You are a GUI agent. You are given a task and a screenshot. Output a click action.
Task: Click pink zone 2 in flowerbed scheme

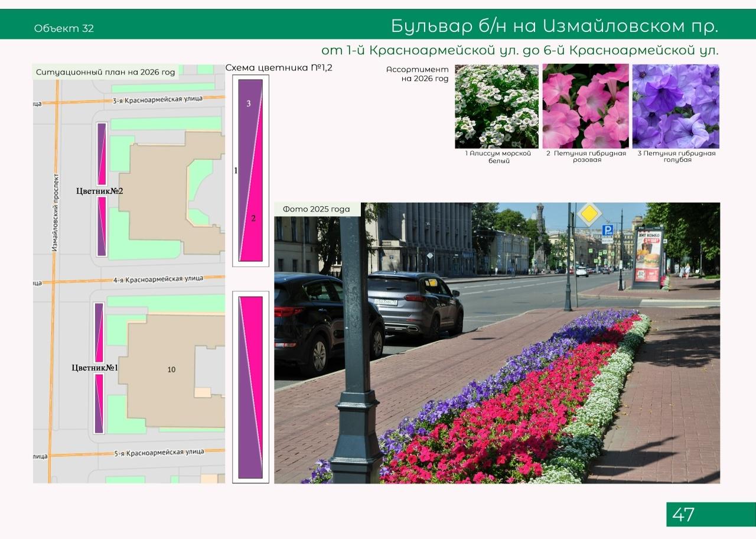(x=253, y=218)
